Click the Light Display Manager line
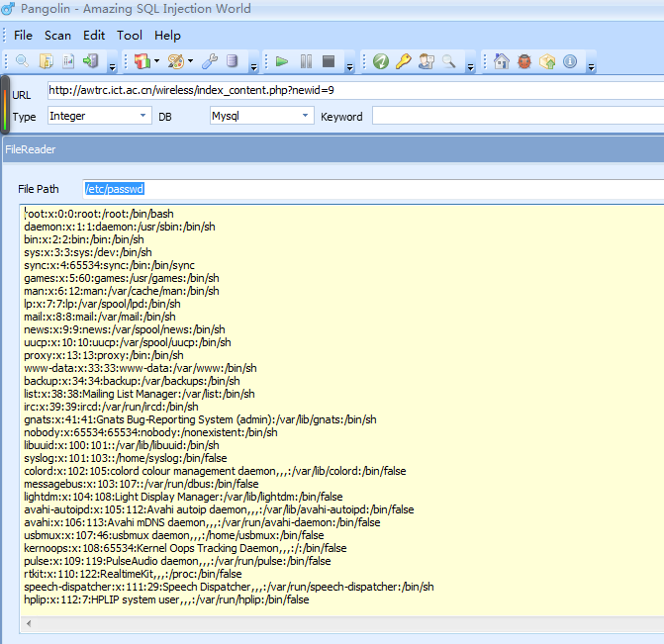Viewport: 664px width, 644px height. 183,497
